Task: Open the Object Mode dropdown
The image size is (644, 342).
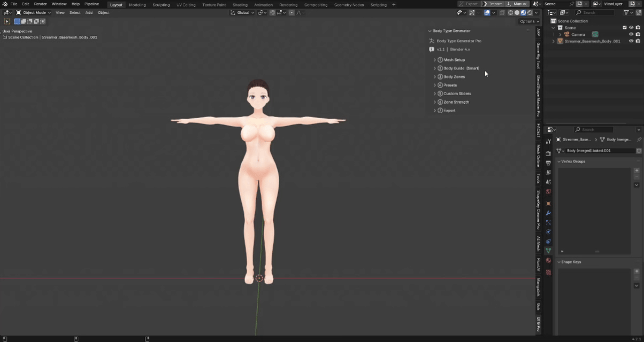Action: tap(33, 12)
